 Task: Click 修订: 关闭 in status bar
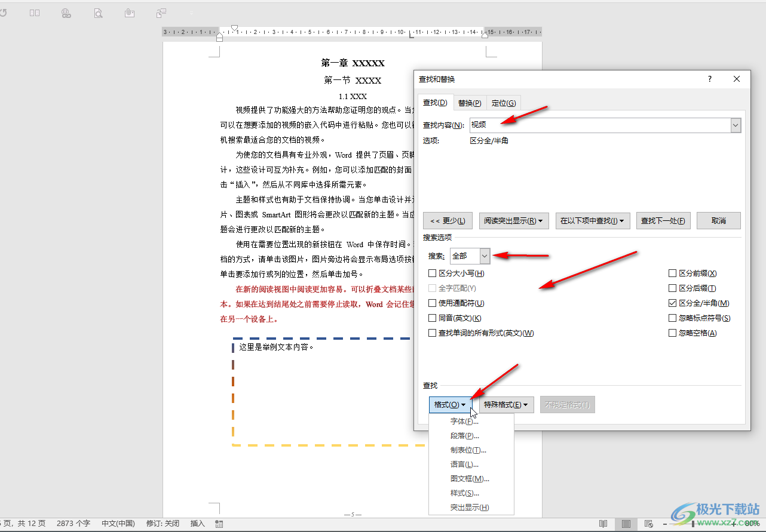(x=163, y=524)
